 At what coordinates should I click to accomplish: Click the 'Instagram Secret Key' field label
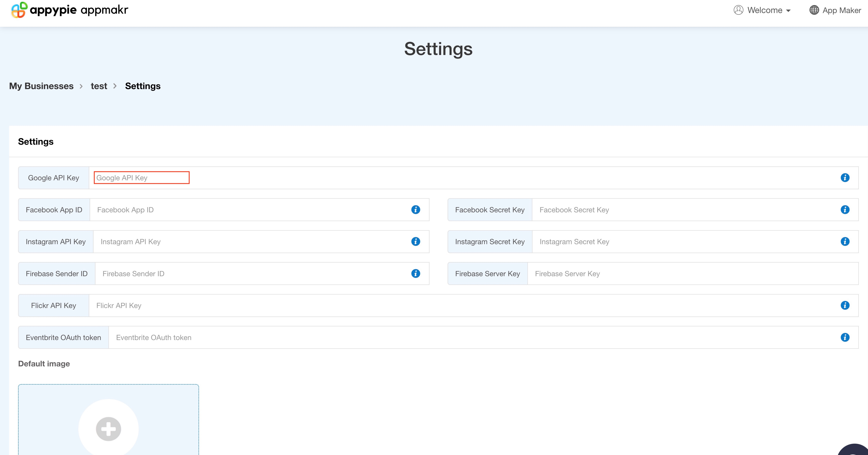[x=490, y=242]
